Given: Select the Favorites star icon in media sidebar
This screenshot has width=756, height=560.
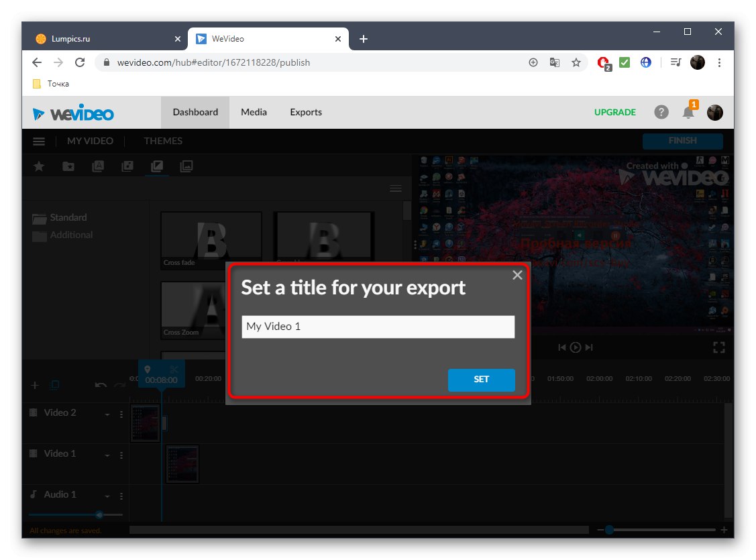Looking at the screenshot, I should [38, 166].
